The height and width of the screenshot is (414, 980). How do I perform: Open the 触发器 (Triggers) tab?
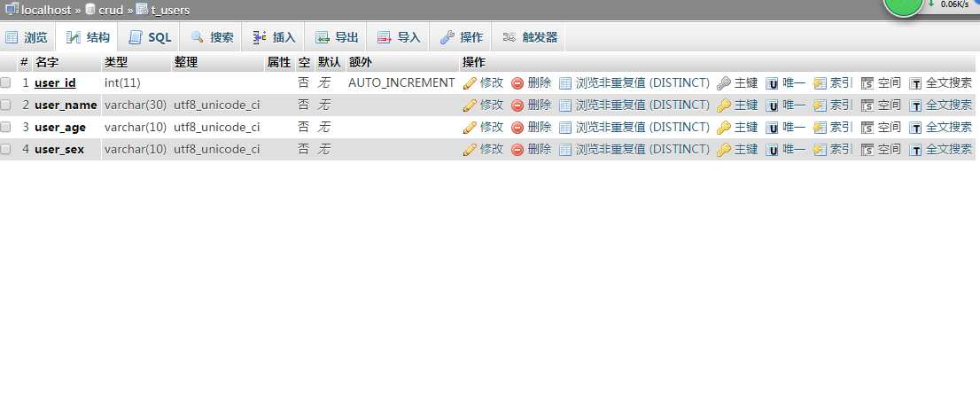[x=529, y=37]
